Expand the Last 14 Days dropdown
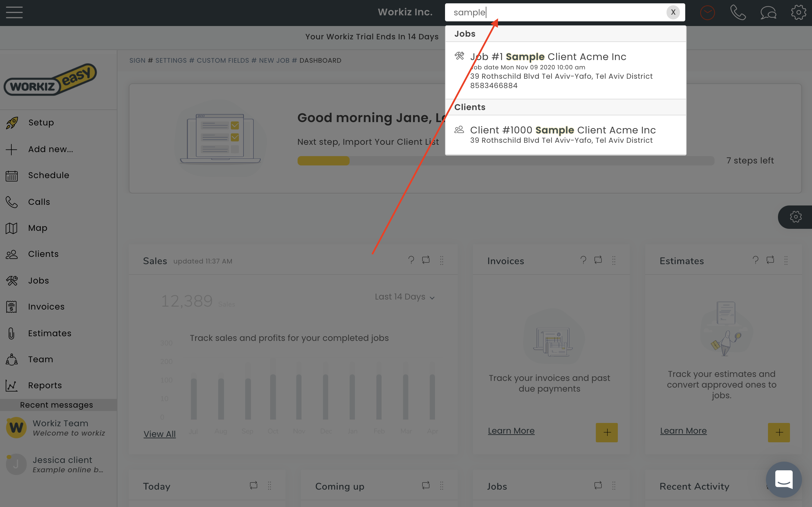 [404, 297]
